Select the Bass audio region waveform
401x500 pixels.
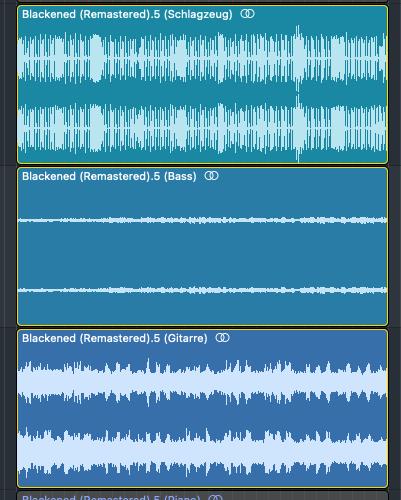click(202, 255)
